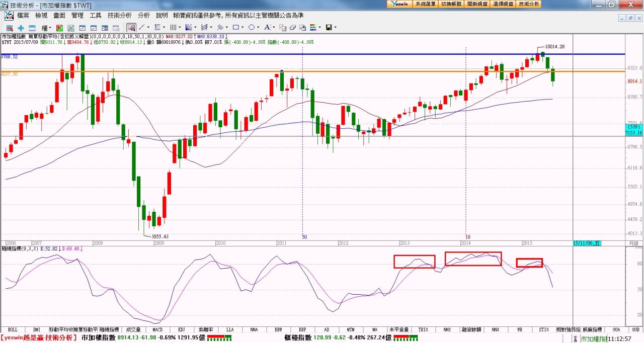
Task: Click the 月線 period label on chart
Action: [x=633, y=242]
